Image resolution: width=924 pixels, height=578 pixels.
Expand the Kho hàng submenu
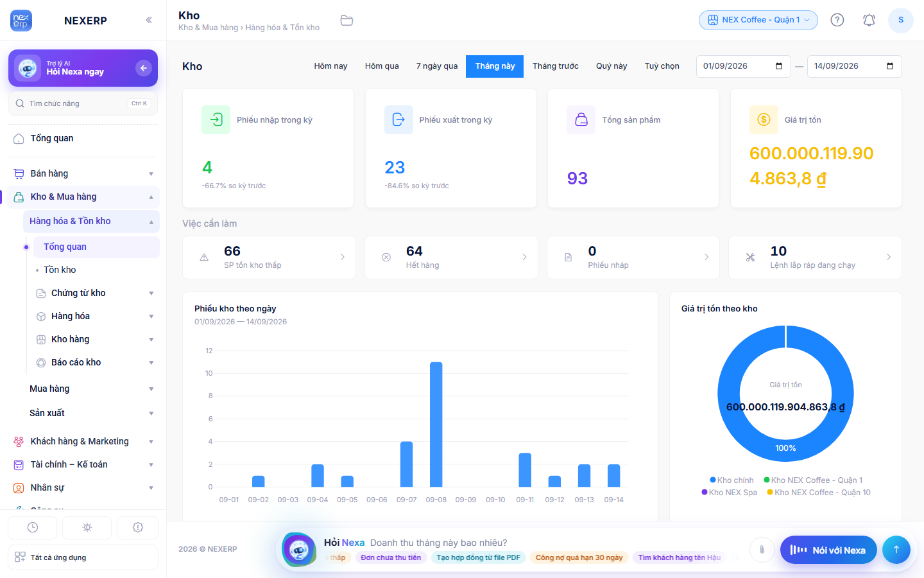click(151, 340)
